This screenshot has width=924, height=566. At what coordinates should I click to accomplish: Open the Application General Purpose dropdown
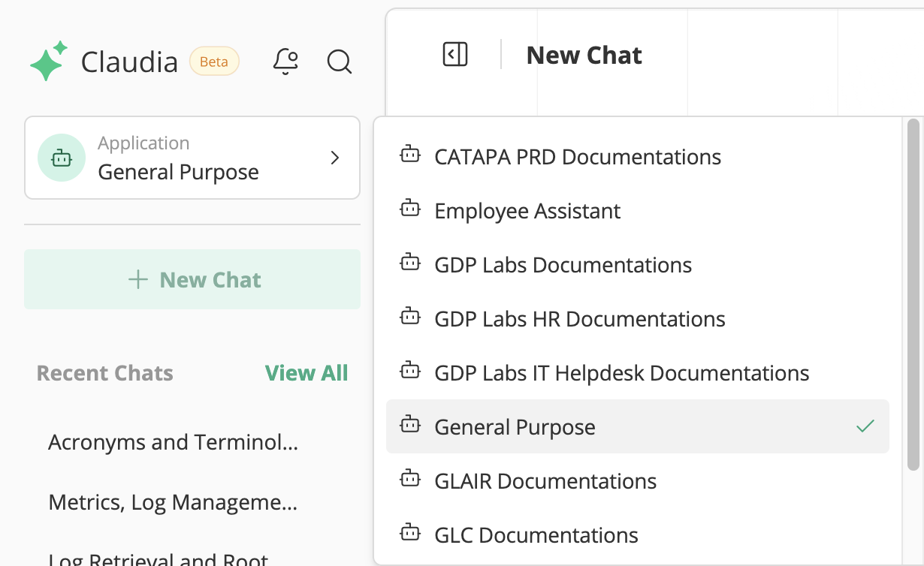(x=192, y=158)
